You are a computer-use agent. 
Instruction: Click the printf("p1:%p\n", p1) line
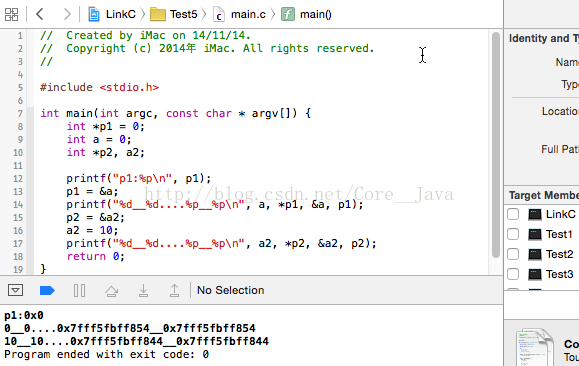139,179
